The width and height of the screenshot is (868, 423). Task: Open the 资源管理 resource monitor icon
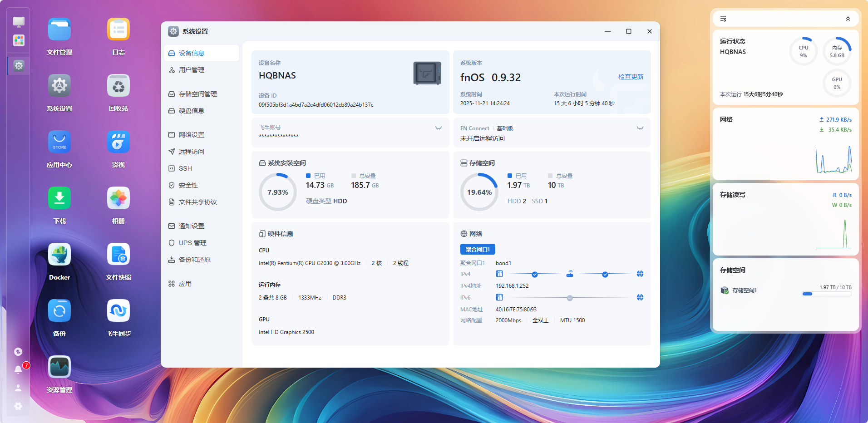tap(59, 367)
